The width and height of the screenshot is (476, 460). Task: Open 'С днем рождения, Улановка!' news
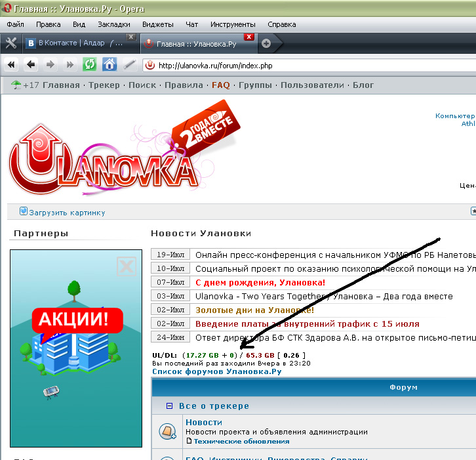260,283
